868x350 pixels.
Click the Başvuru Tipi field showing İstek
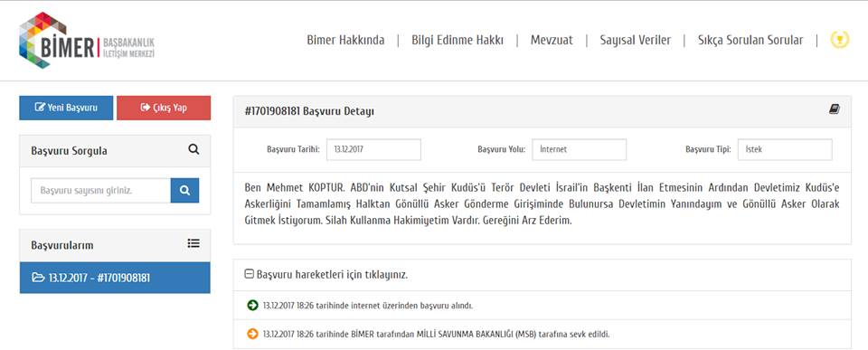coord(785,149)
